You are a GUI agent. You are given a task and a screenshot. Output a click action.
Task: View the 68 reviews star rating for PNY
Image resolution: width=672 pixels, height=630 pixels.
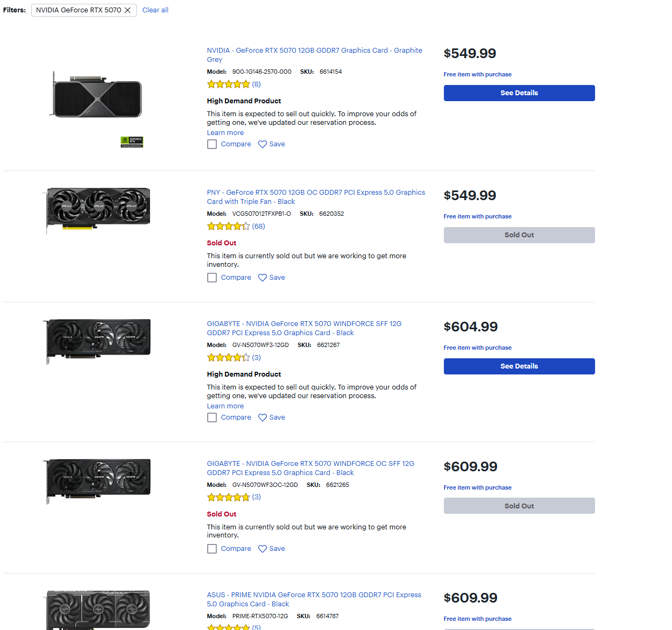[235, 226]
